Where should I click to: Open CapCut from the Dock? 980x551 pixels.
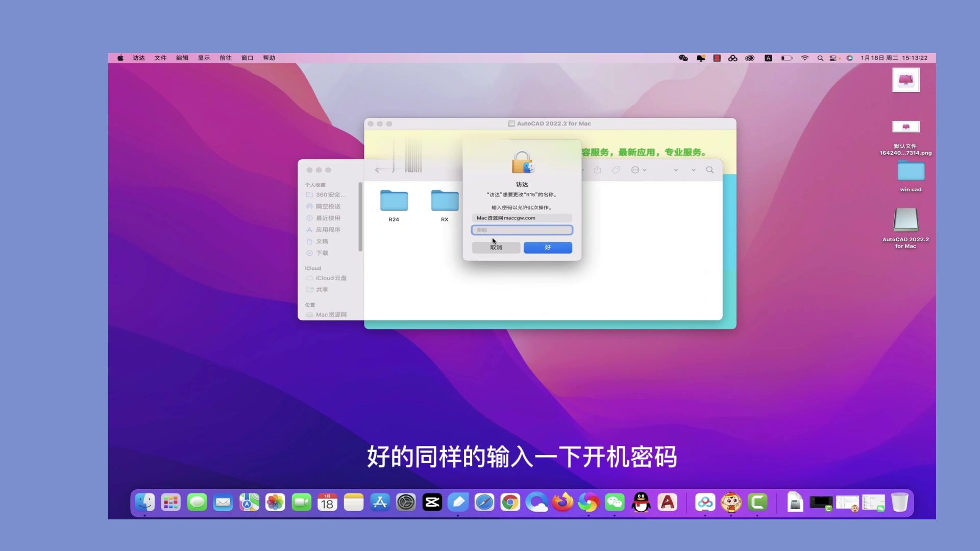(x=432, y=503)
